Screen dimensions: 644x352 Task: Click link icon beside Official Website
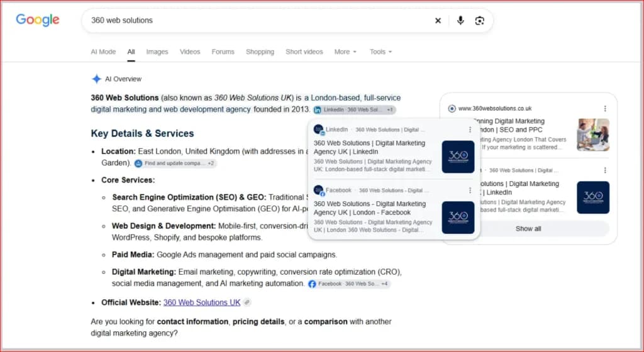tap(247, 302)
